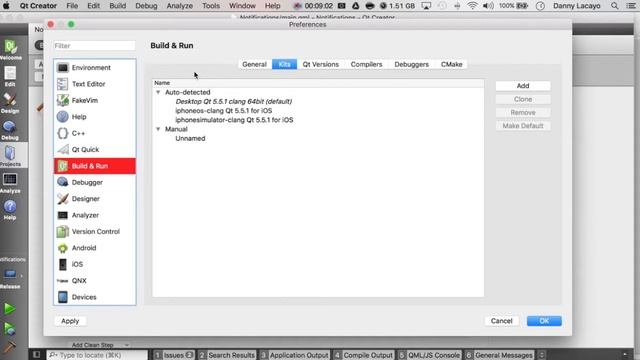Screen dimensions: 640x360
Task: Open the CMake tab
Action: pyautogui.click(x=451, y=64)
